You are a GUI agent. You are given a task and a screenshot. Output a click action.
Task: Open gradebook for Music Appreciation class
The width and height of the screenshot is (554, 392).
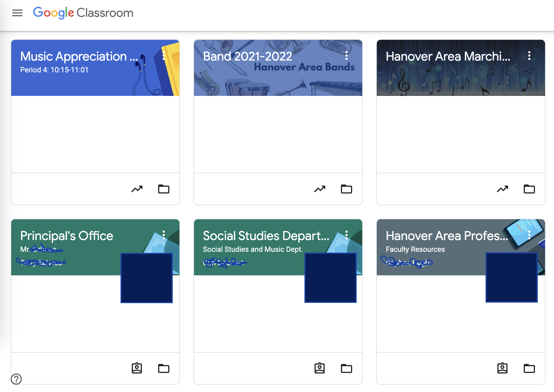coord(137,189)
